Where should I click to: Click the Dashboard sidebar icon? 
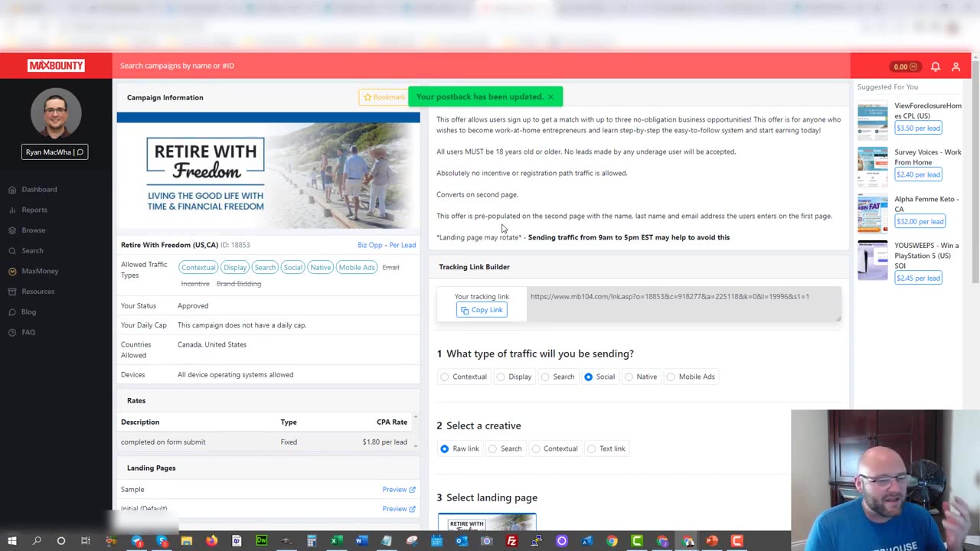pyautogui.click(x=12, y=189)
